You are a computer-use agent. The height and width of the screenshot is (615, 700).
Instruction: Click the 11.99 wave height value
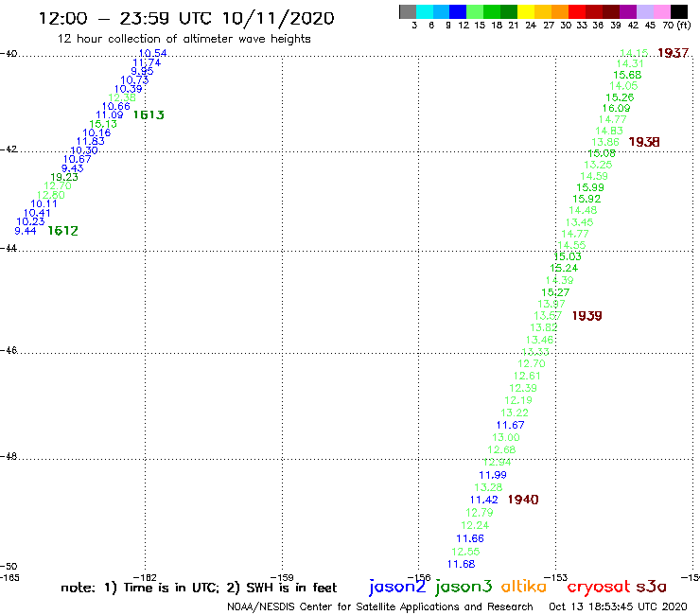pyautogui.click(x=493, y=475)
